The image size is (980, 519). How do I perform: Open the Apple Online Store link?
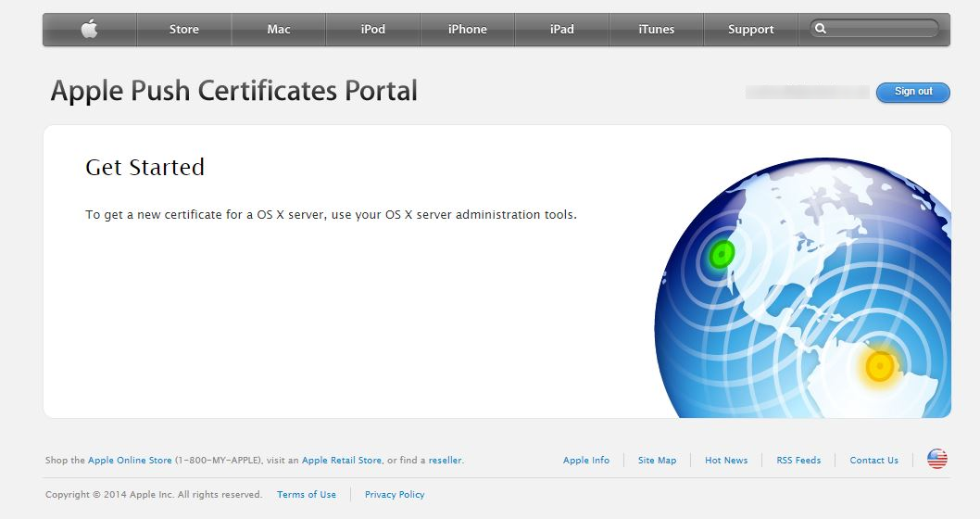[x=130, y=461]
